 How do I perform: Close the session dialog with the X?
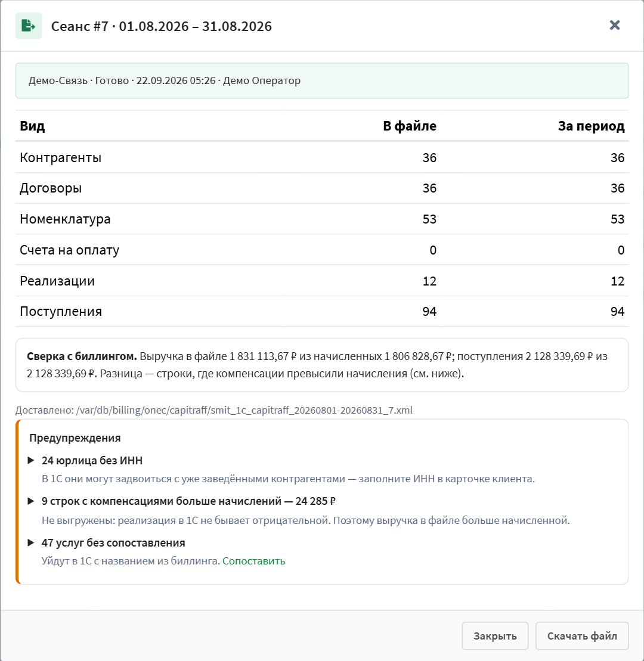point(614,25)
